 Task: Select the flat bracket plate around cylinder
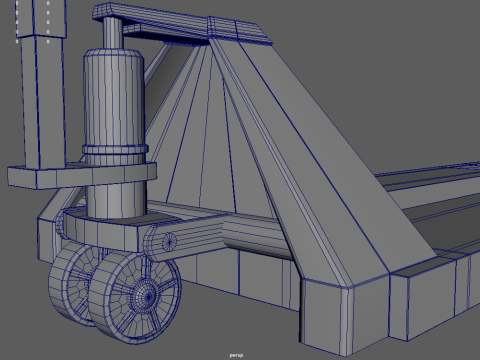(82, 175)
